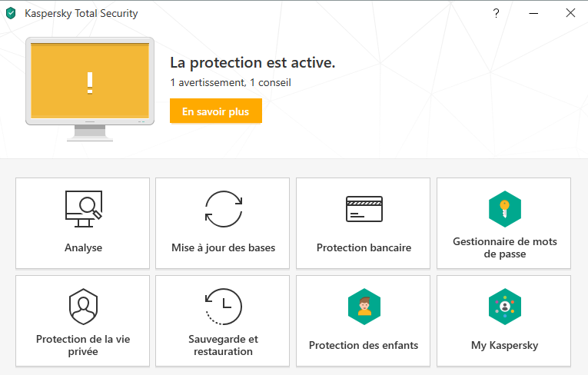Click the Analyse tile label
Screen dimensions: 588x375
[x=83, y=248]
